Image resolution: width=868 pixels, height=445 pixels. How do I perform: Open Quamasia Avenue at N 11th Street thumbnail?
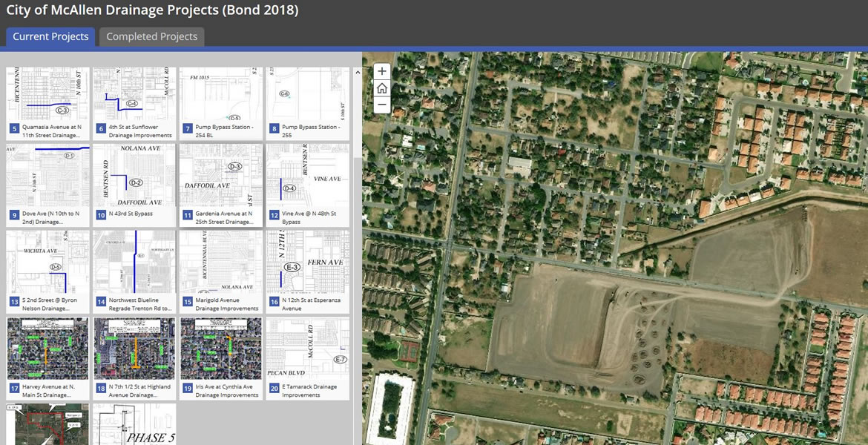[48, 94]
